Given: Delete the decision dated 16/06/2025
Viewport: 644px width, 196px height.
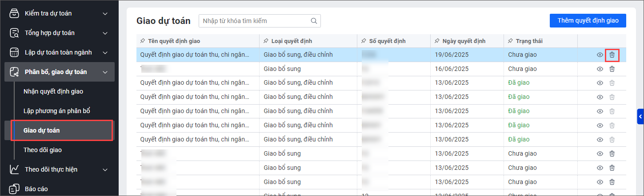Looking at the screenshot, I should pos(612,69).
